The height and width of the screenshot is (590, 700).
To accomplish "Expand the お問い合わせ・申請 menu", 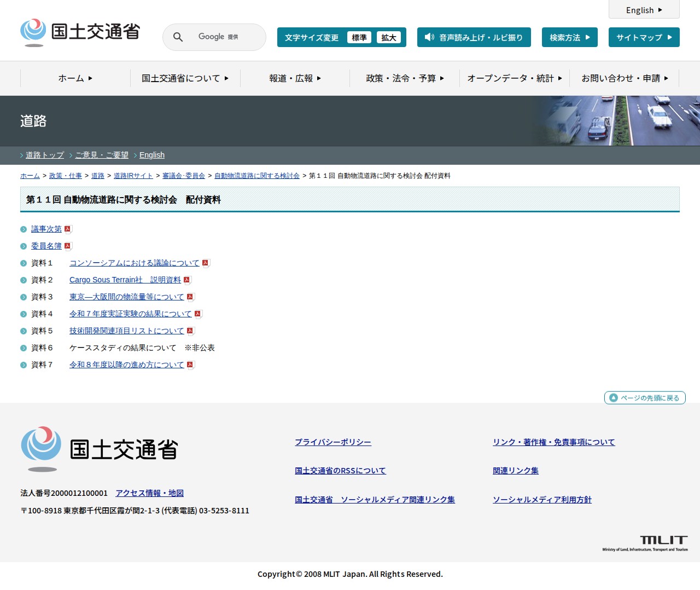I will click(625, 78).
